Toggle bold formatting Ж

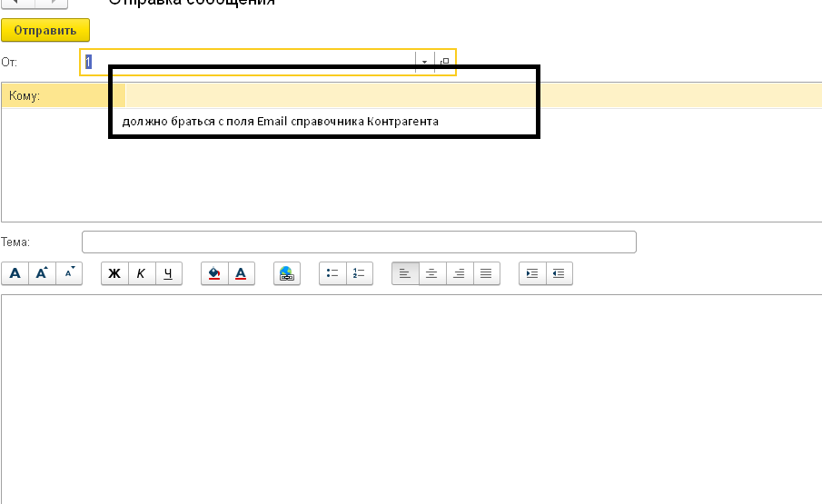114,273
